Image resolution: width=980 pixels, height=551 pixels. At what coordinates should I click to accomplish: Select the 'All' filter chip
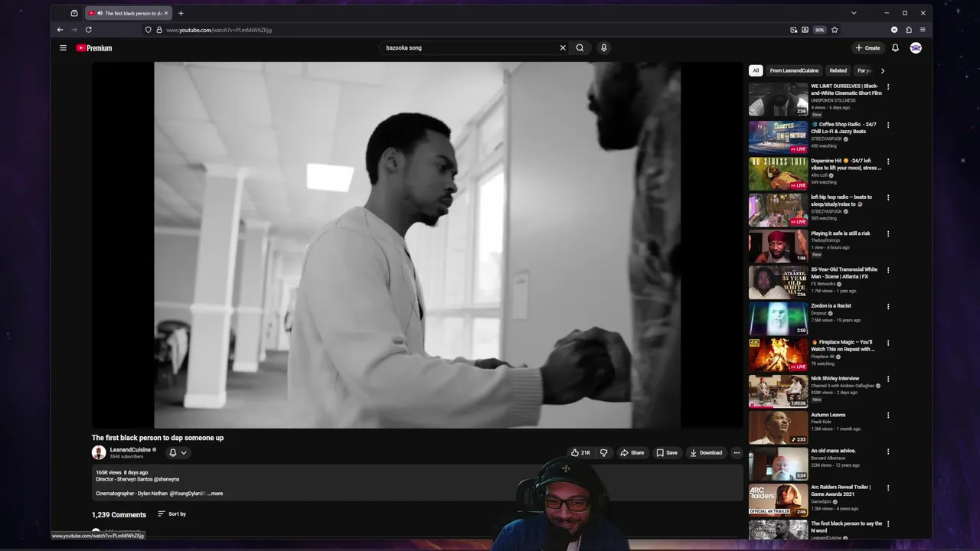point(756,70)
